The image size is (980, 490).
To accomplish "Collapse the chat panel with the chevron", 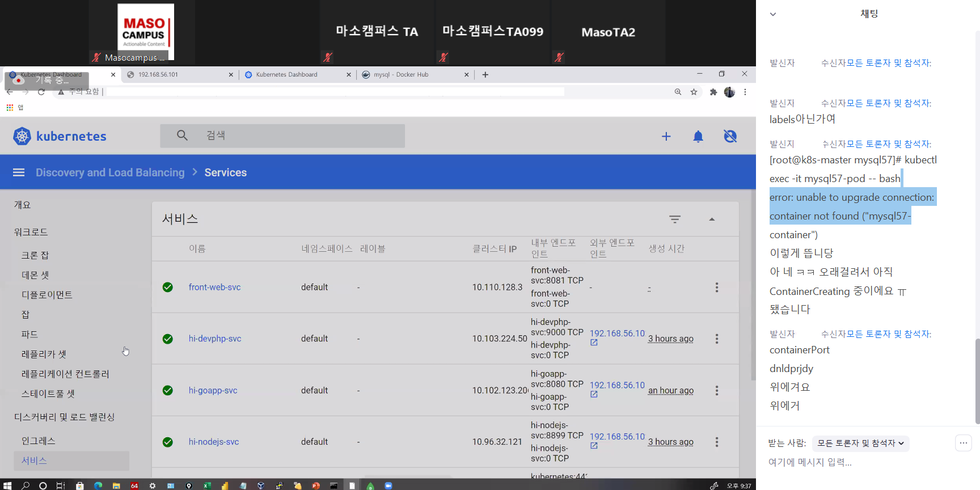I will (x=772, y=14).
